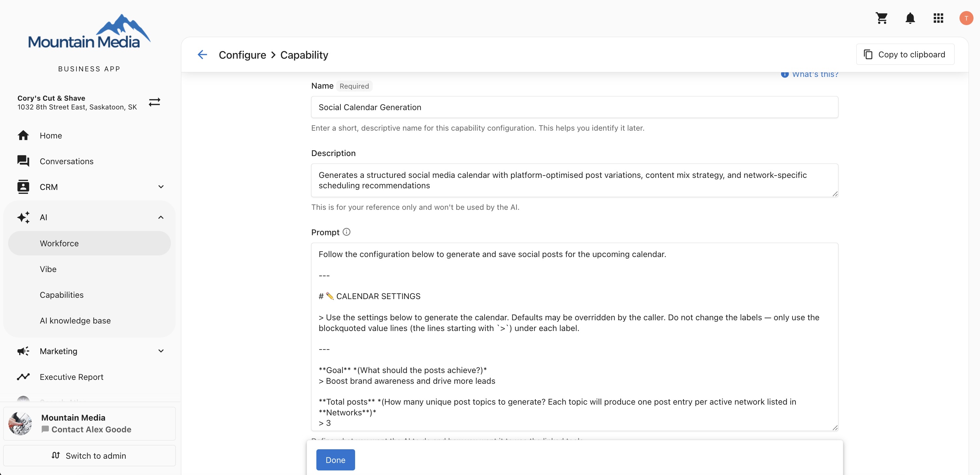The image size is (980, 475).
Task: Click the Marketing megaphone icon
Action: 23,351
